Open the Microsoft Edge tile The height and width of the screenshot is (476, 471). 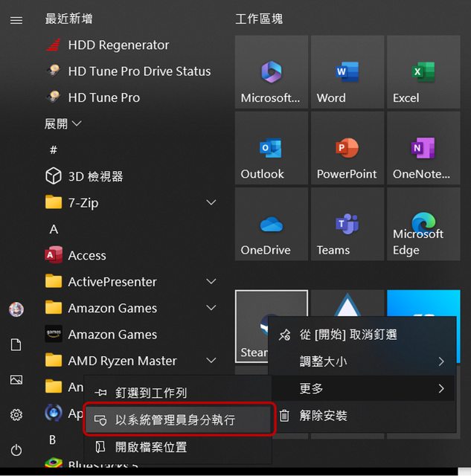[x=423, y=224]
